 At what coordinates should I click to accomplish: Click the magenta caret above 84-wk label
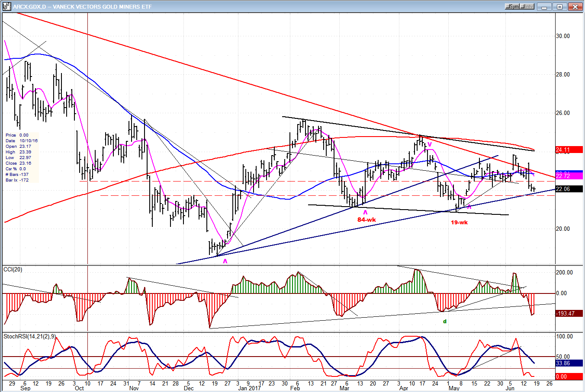[365, 212]
